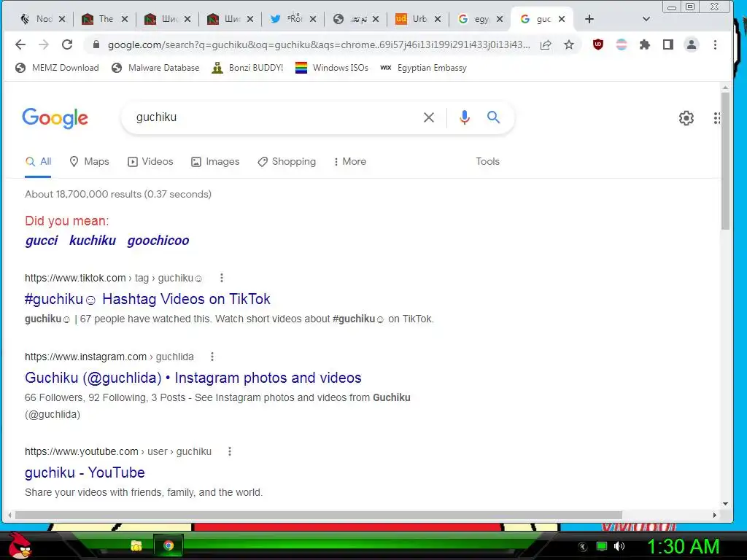Choose the gucci spelling suggestion
Viewport: 747px width, 560px height.
tap(42, 241)
